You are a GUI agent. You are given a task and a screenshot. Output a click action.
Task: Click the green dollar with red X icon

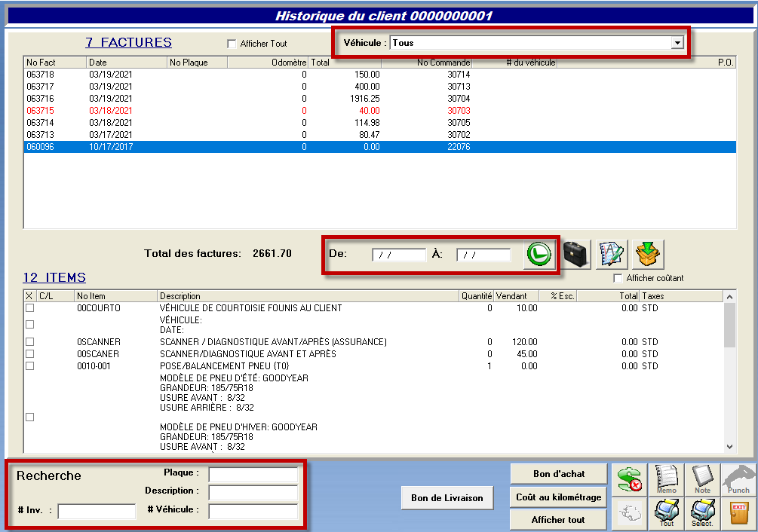click(x=630, y=480)
